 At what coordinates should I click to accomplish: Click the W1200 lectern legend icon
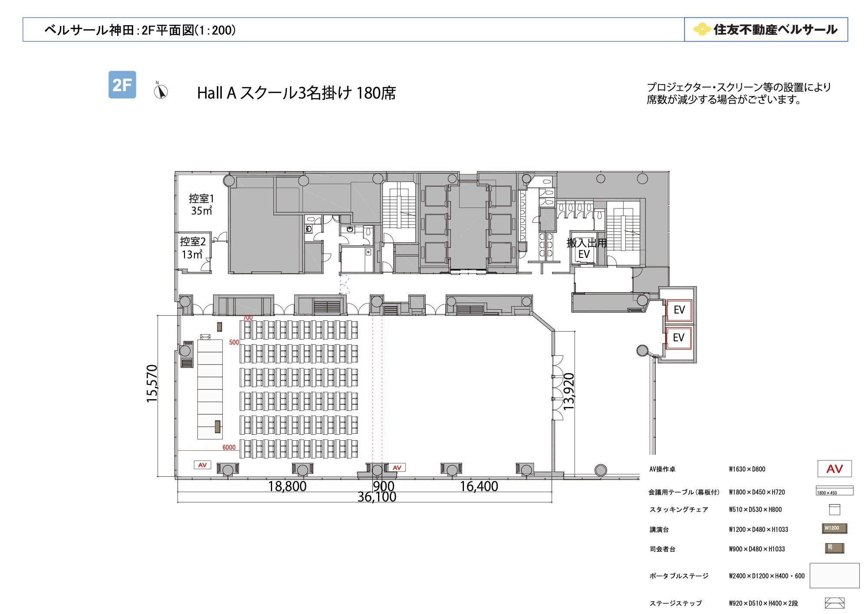[834, 528]
